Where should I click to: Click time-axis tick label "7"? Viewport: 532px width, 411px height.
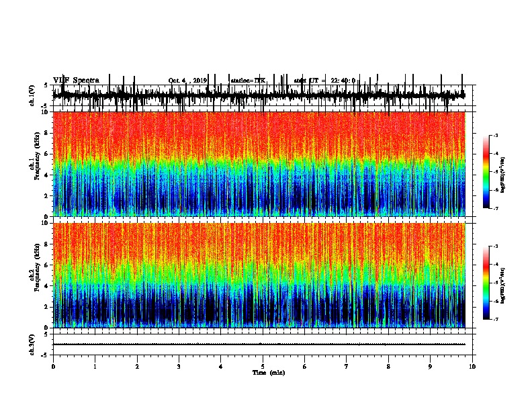347,367
